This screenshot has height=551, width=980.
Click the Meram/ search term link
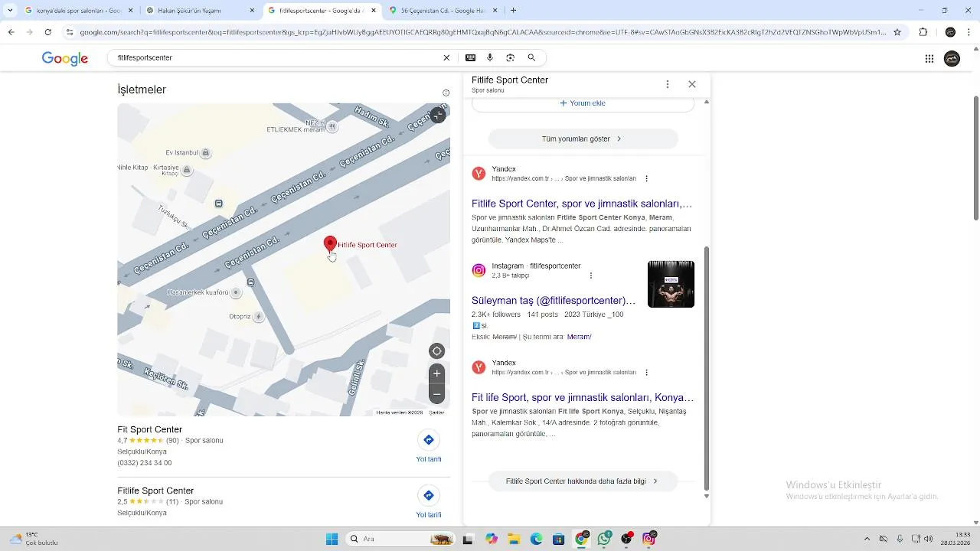(579, 337)
